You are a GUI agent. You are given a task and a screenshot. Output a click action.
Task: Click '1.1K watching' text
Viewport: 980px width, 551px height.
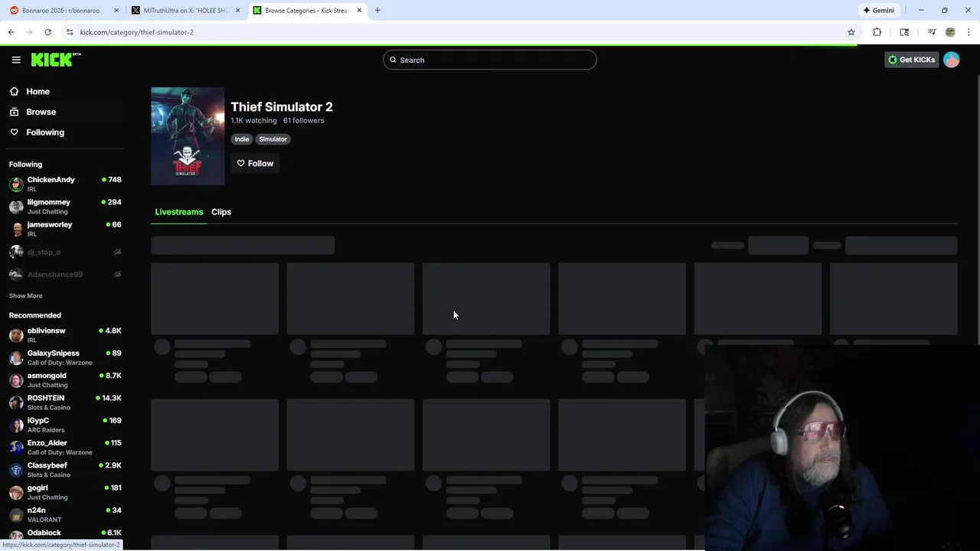pos(253,121)
